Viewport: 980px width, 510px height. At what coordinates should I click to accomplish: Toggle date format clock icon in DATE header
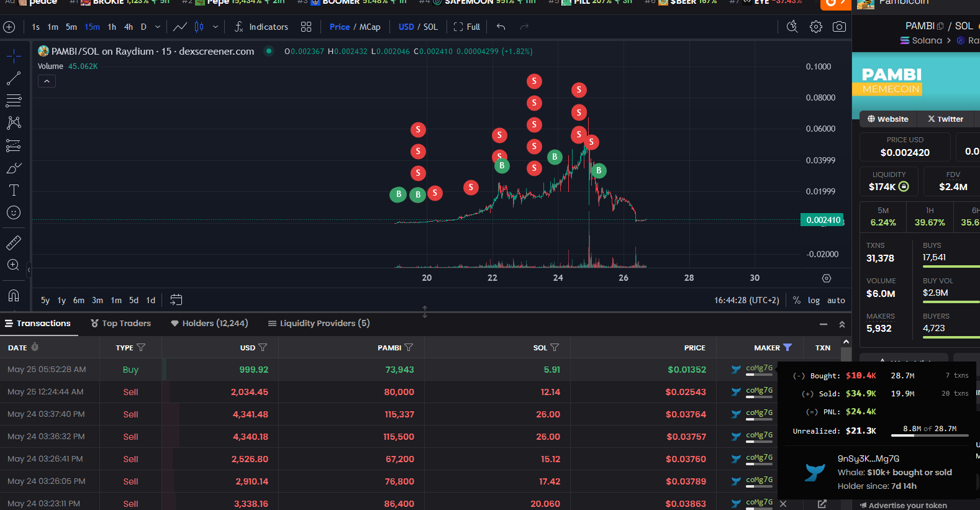click(x=35, y=347)
